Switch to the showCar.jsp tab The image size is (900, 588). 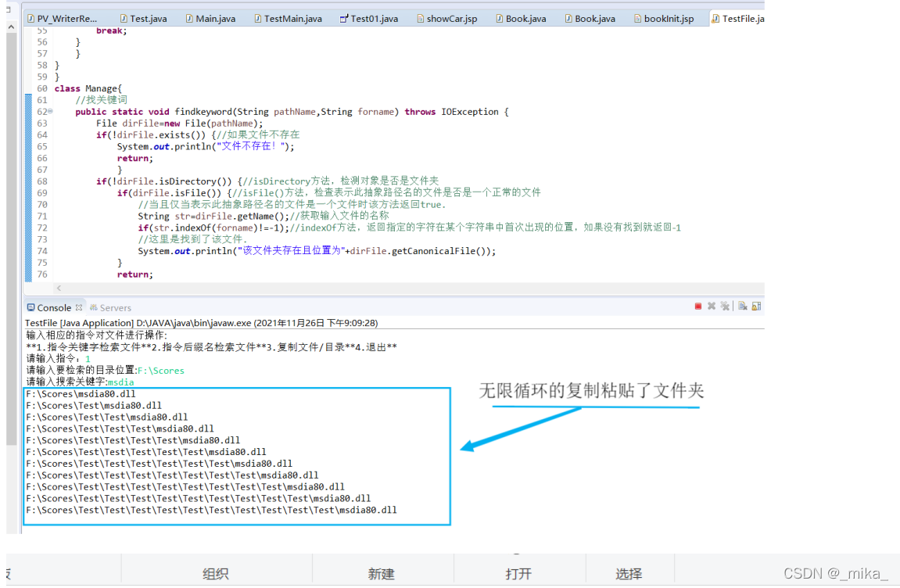pos(446,19)
